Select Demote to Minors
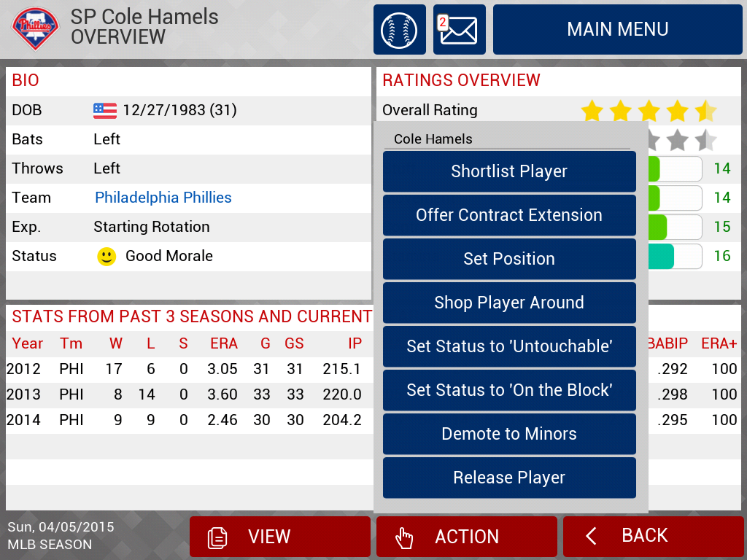Viewport: 747px width, 560px height. [509, 435]
